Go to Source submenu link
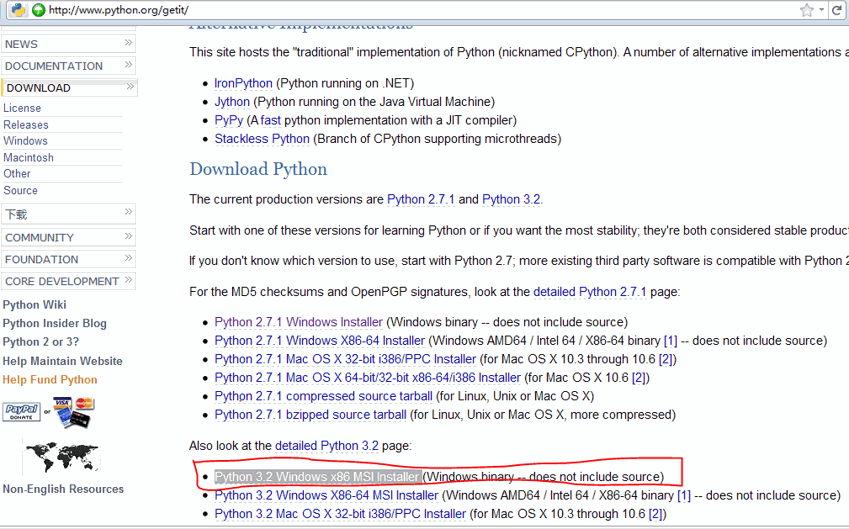The width and height of the screenshot is (849, 529). (21, 191)
